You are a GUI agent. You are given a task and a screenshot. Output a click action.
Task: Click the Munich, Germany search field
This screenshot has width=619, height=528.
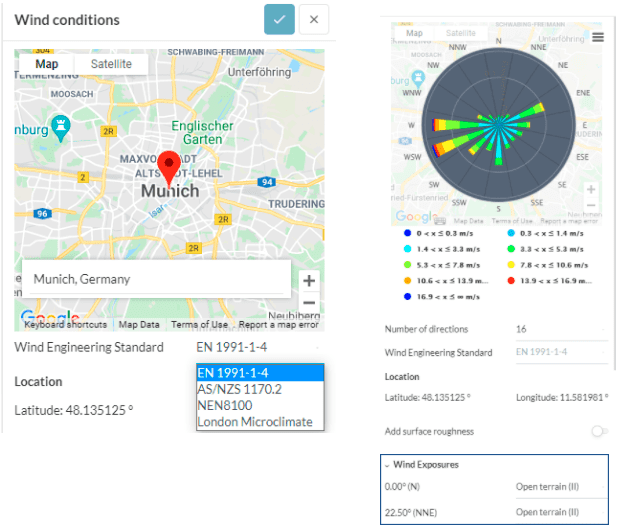point(156,279)
